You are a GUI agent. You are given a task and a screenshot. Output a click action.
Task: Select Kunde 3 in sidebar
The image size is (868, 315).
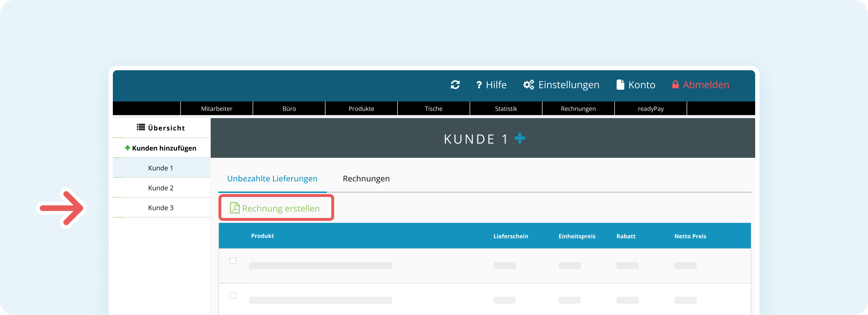point(161,208)
